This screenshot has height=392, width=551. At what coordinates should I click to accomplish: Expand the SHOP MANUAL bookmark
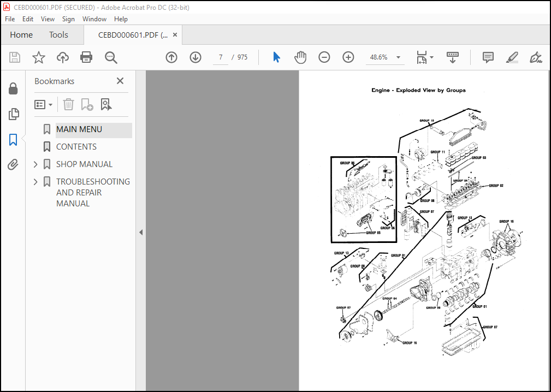(35, 164)
